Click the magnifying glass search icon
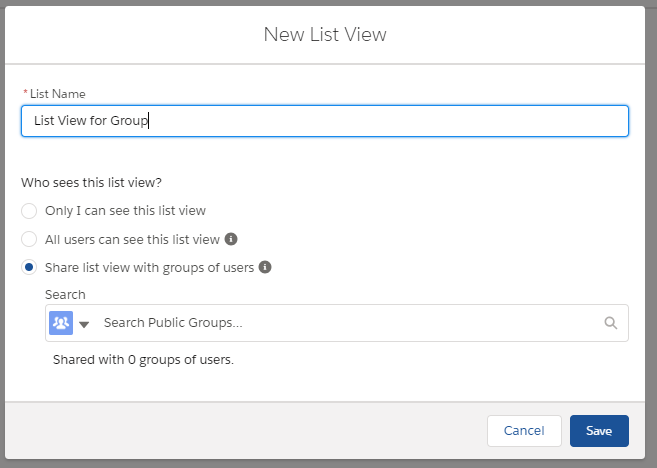Screen dimensions: 657x468 pyautogui.click(x=610, y=323)
